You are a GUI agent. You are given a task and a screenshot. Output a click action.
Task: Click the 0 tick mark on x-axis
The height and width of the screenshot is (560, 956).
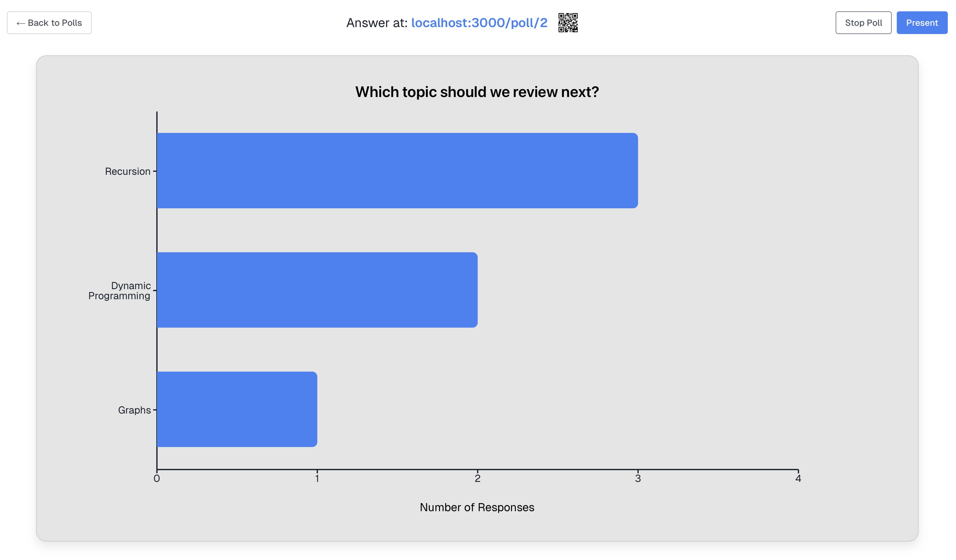click(156, 478)
